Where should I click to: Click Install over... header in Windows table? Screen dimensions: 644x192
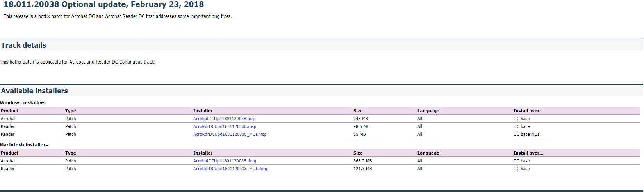[x=528, y=111]
